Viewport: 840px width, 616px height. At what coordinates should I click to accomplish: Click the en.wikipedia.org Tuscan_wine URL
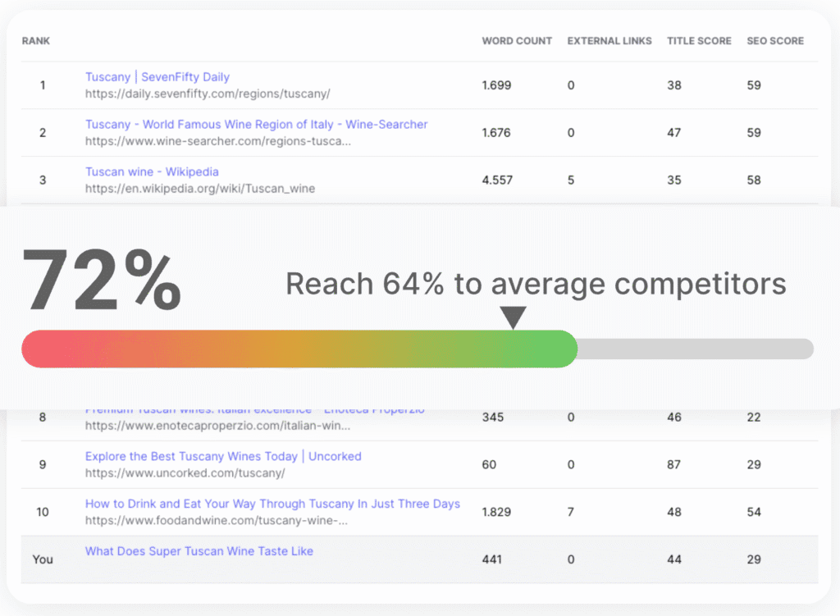click(200, 189)
